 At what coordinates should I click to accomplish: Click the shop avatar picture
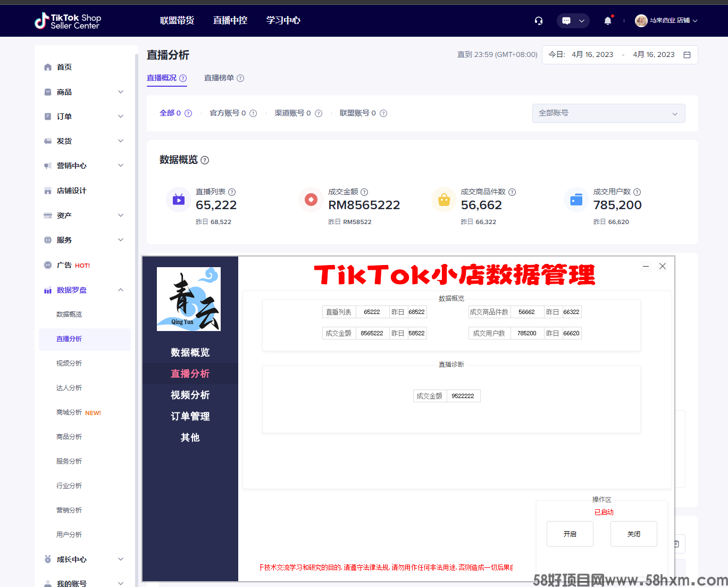point(641,21)
